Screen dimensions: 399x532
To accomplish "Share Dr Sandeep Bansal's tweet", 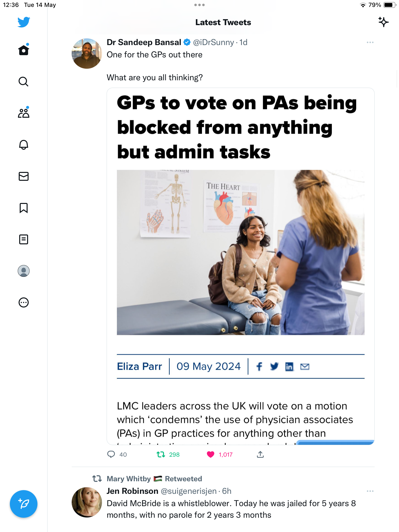I will [260, 455].
